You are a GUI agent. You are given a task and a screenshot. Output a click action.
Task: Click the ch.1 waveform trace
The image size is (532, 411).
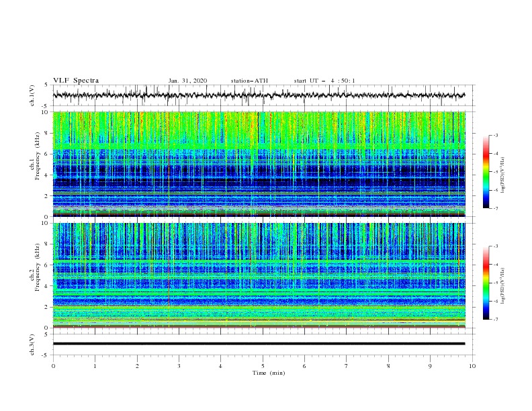coord(259,95)
